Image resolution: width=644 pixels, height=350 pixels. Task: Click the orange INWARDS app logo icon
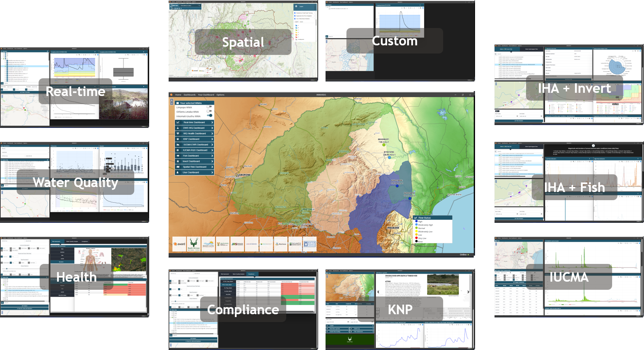click(171, 95)
